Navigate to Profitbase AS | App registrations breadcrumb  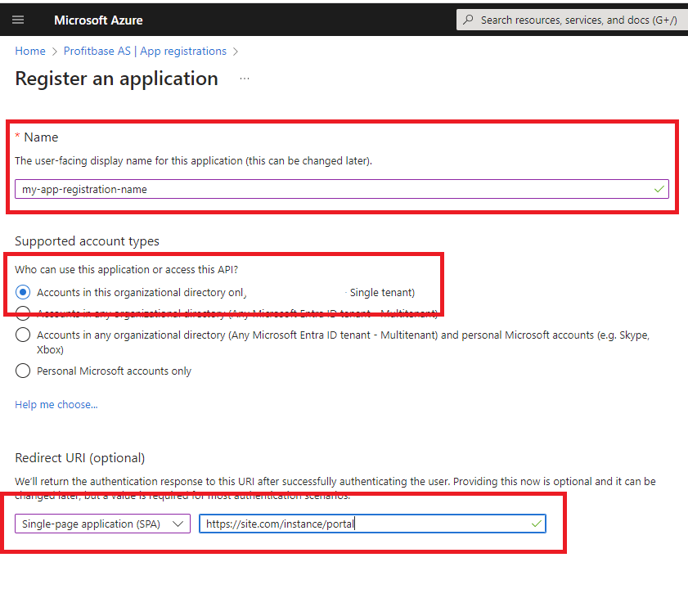click(x=145, y=52)
